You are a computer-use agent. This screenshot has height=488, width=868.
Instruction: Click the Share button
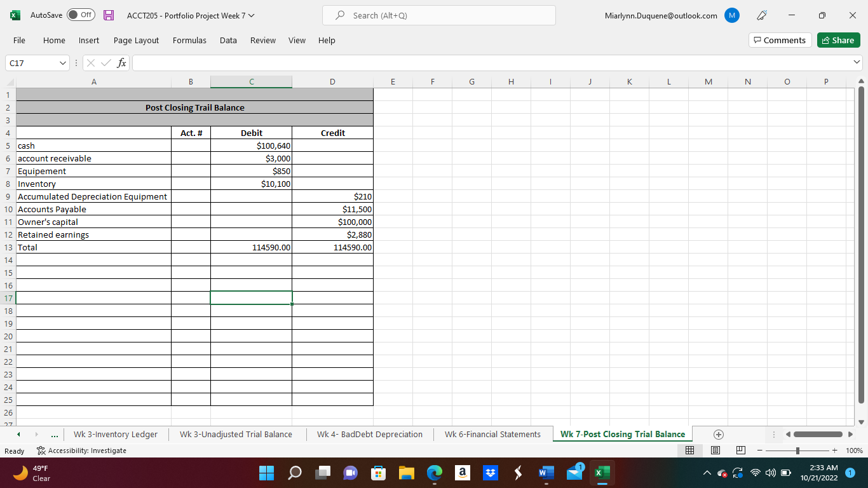[838, 39]
